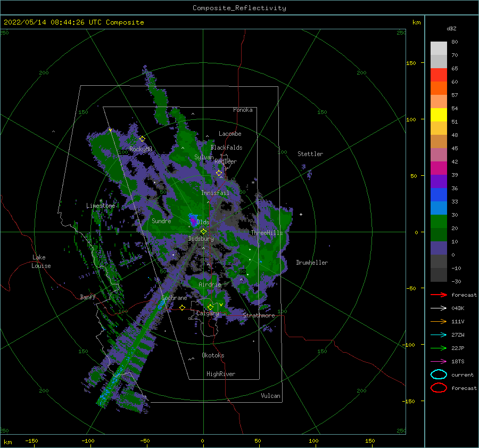Pick the light blue swatch in dBZ scale

click(x=439, y=208)
